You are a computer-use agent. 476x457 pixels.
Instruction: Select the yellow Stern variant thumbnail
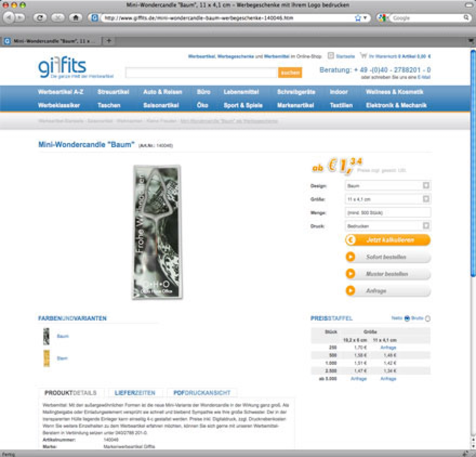[x=47, y=358]
